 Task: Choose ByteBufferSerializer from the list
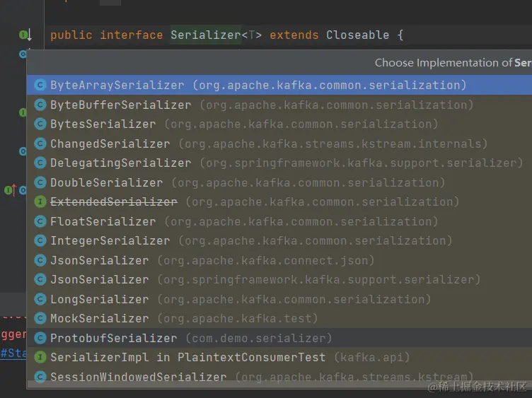pos(279,105)
